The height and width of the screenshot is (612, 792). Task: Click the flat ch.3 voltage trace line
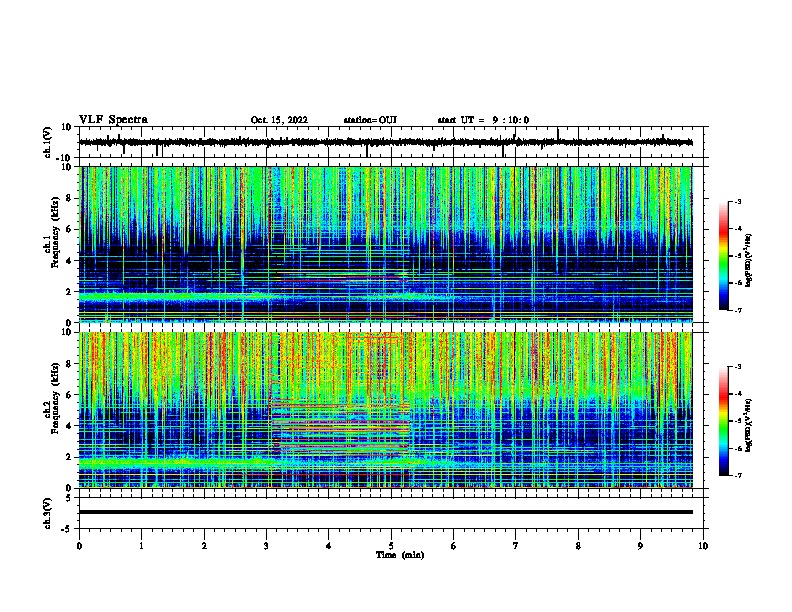tap(386, 512)
